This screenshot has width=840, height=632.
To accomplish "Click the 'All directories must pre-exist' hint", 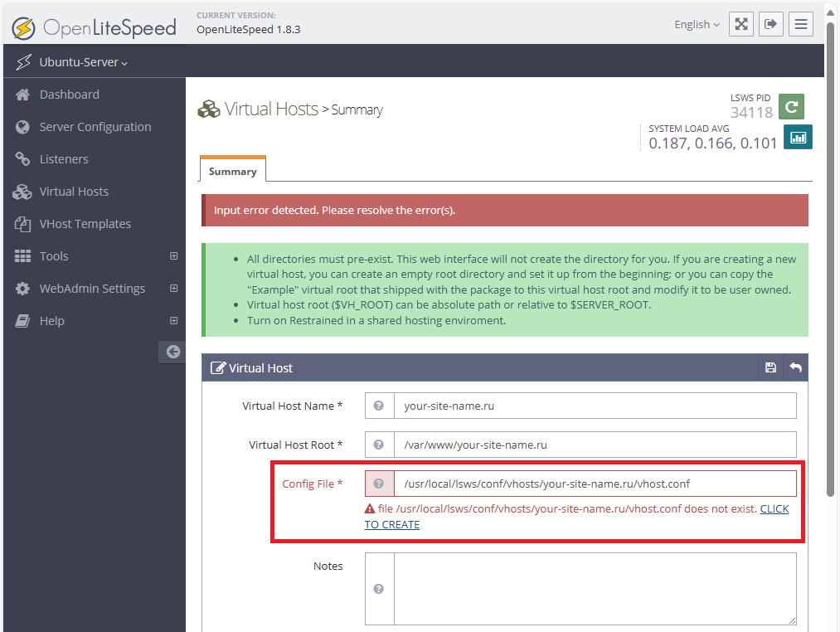I will [x=522, y=275].
